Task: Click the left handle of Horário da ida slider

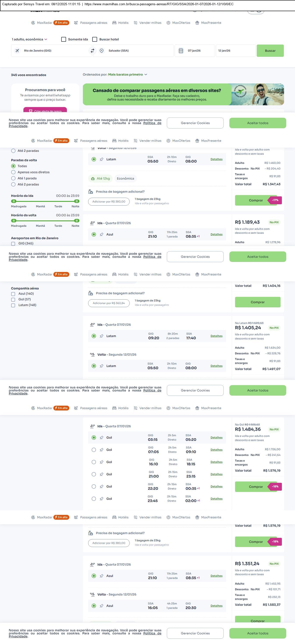Action: tap(14, 201)
